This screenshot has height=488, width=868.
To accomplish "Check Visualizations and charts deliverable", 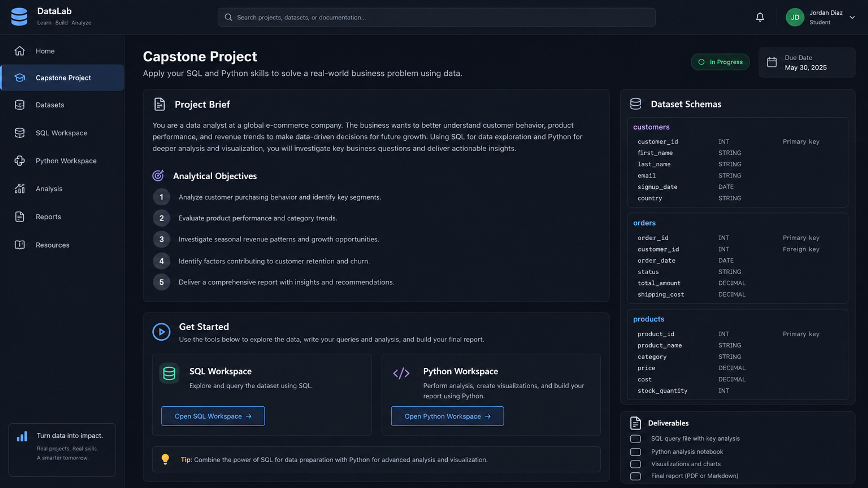I will pyautogui.click(x=635, y=464).
